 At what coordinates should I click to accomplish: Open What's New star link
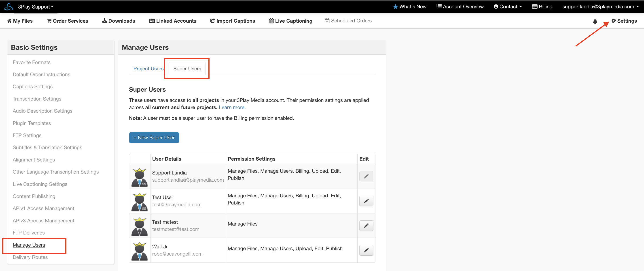pos(409,7)
